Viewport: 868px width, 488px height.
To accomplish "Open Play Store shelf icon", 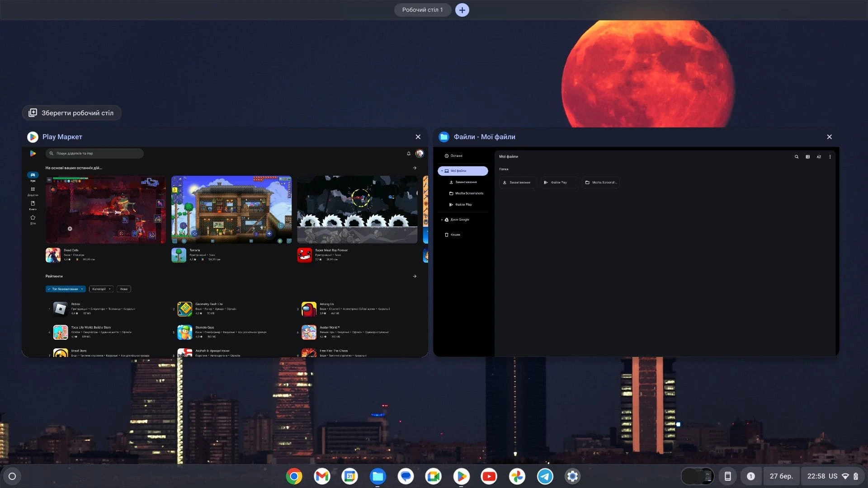I will click(x=461, y=476).
